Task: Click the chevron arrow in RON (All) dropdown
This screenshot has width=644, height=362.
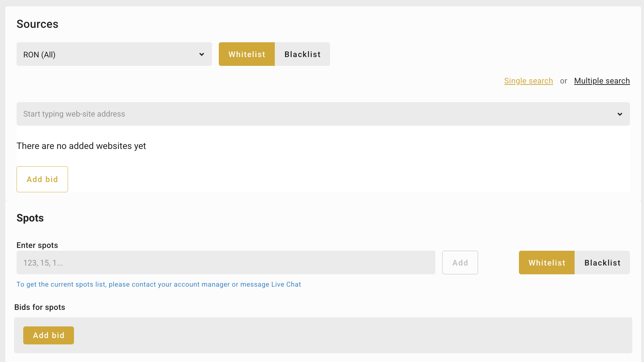Action: tap(202, 54)
